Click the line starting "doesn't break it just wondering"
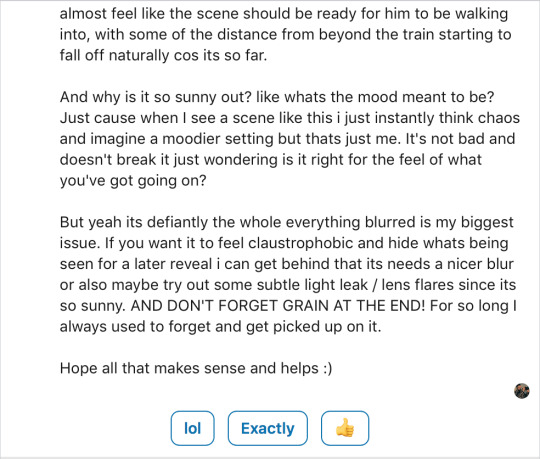This screenshot has width=540, height=459. 271,160
